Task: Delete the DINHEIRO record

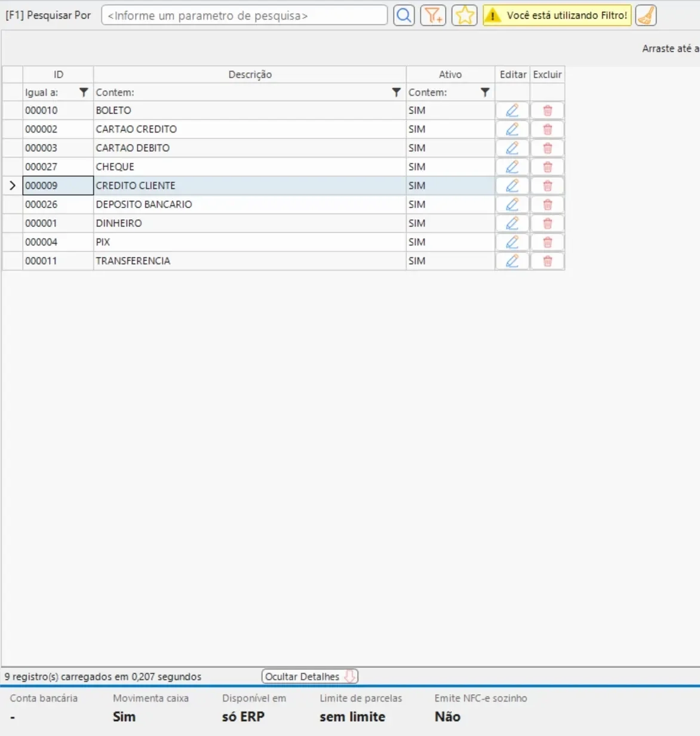Action: [548, 223]
